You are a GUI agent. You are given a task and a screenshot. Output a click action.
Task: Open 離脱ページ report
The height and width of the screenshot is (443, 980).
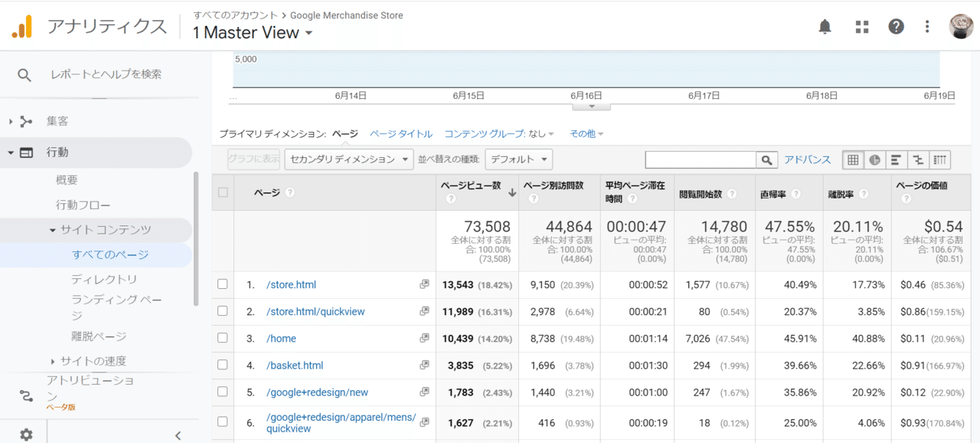click(x=99, y=336)
